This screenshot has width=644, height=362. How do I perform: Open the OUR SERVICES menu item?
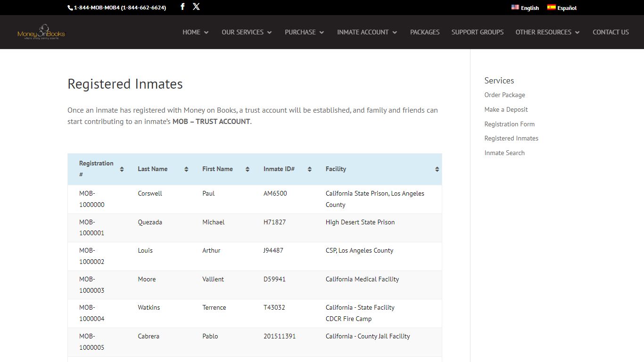coord(243,32)
